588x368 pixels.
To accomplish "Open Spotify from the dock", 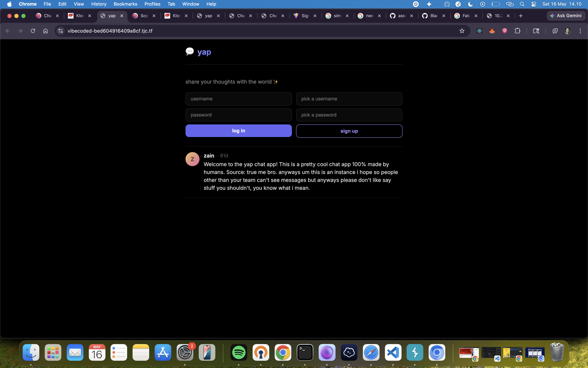I will [239, 352].
